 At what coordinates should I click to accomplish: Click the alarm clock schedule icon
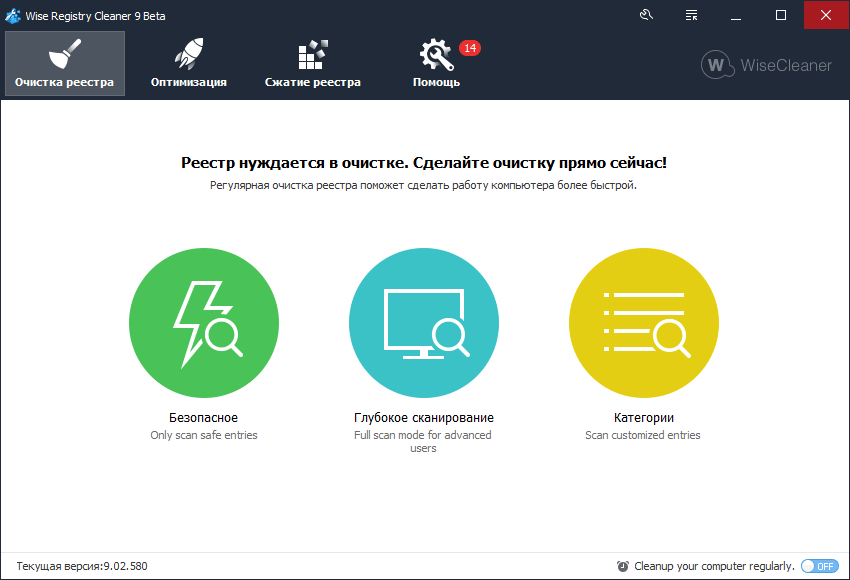click(623, 566)
